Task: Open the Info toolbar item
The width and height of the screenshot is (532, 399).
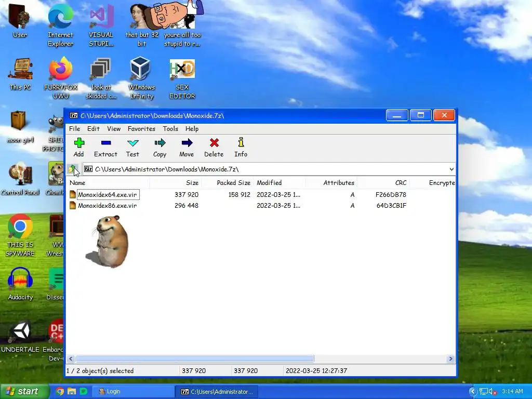Action: (x=241, y=147)
